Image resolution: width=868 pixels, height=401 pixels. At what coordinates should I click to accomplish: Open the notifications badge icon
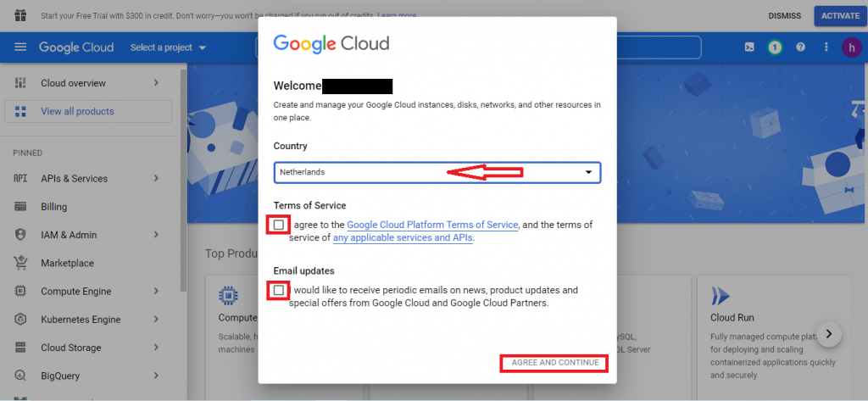(x=775, y=47)
